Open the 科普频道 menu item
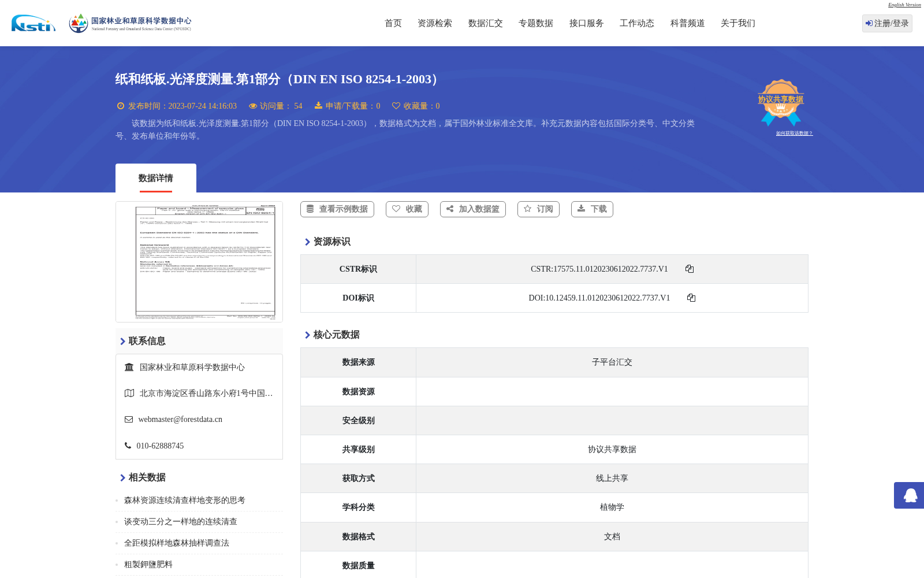The height and width of the screenshot is (578, 924). pyautogui.click(x=688, y=23)
